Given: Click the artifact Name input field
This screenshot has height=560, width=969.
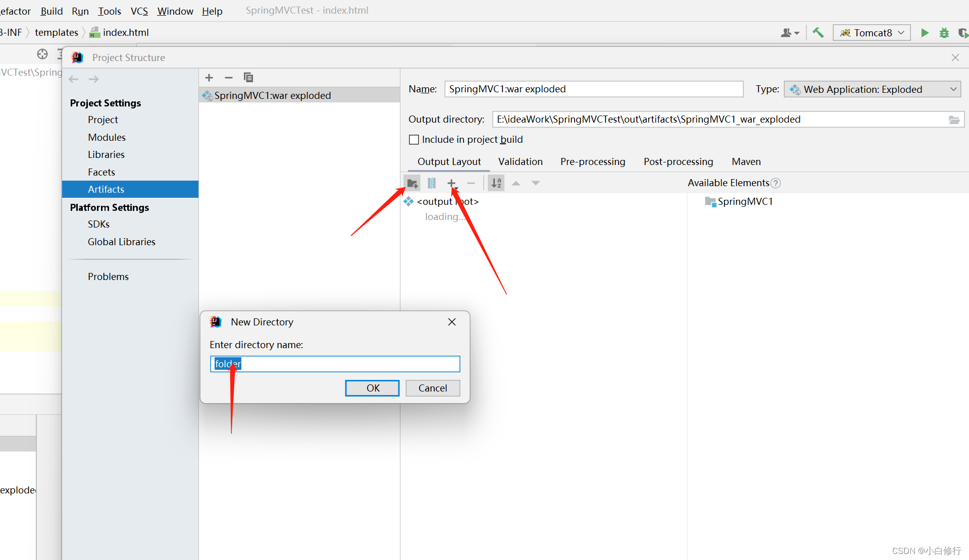Looking at the screenshot, I should pos(594,89).
